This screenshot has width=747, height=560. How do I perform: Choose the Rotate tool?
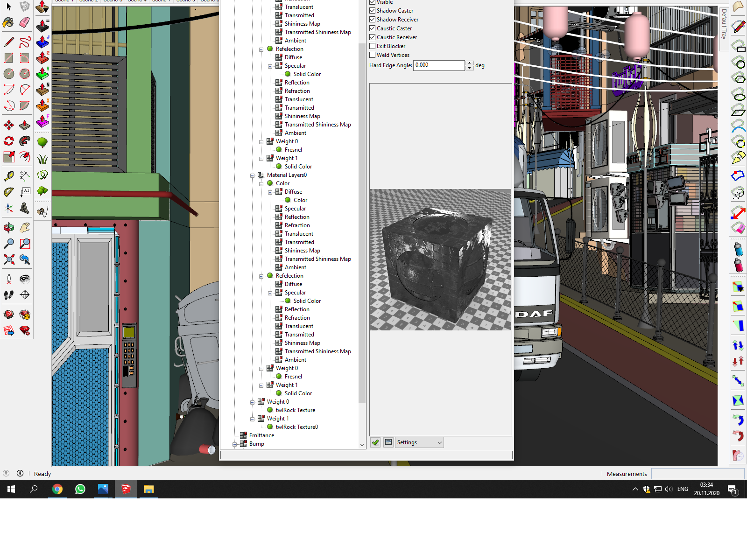pos(9,141)
